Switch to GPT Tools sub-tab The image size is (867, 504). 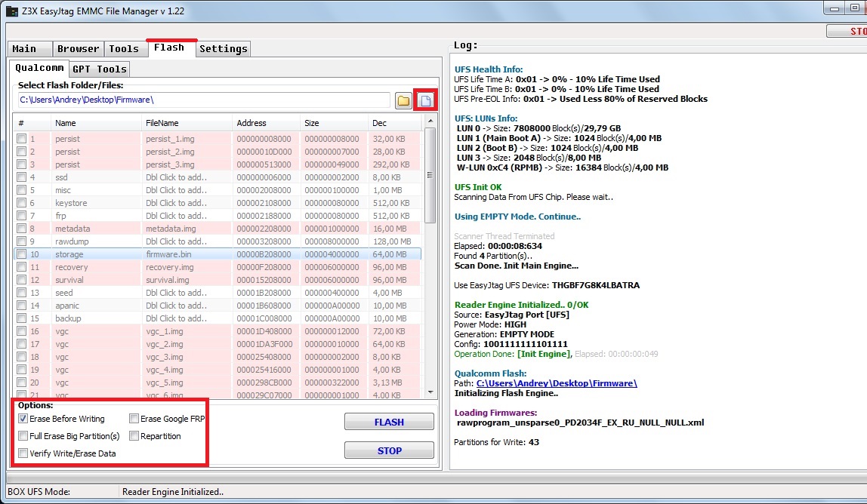pos(100,69)
